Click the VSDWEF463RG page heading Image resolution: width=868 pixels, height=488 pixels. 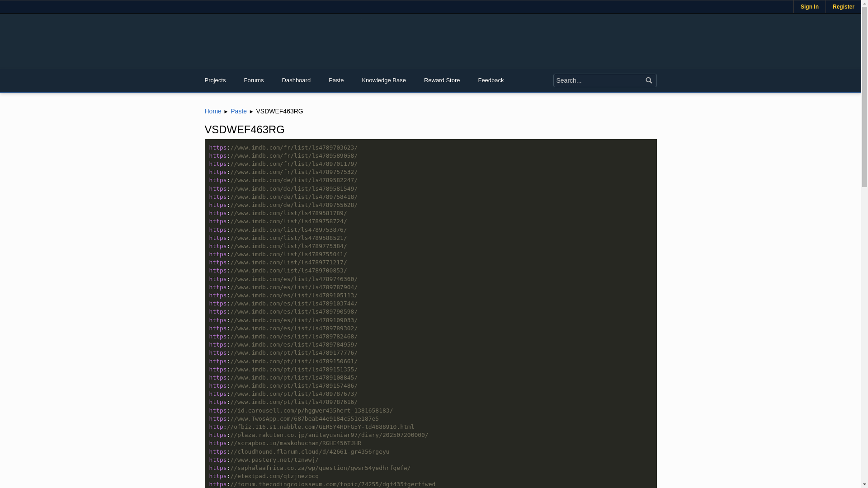(244, 130)
